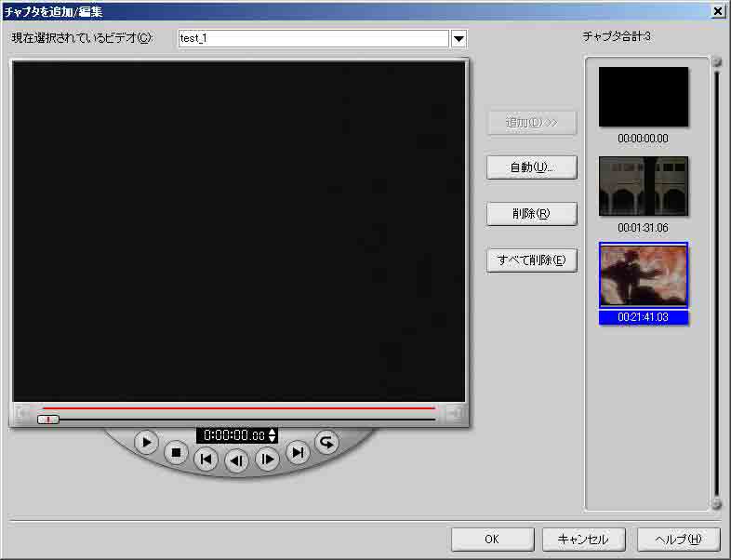Screen dimensions: 731x560
Task: Click the timecode stepper arrows
Action: click(x=272, y=435)
